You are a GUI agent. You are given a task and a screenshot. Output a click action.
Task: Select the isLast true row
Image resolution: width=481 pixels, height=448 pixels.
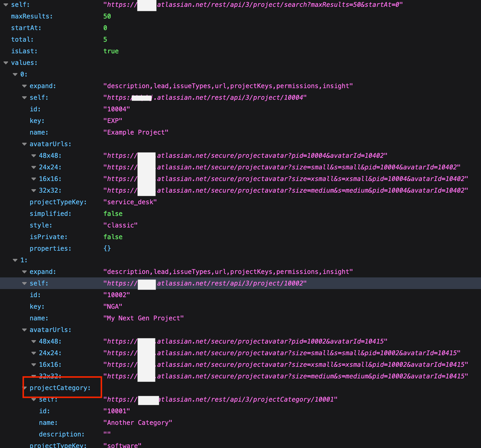coord(111,51)
